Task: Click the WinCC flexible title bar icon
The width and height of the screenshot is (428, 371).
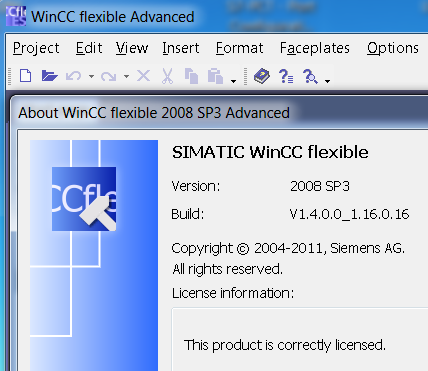Action: pyautogui.click(x=16, y=16)
